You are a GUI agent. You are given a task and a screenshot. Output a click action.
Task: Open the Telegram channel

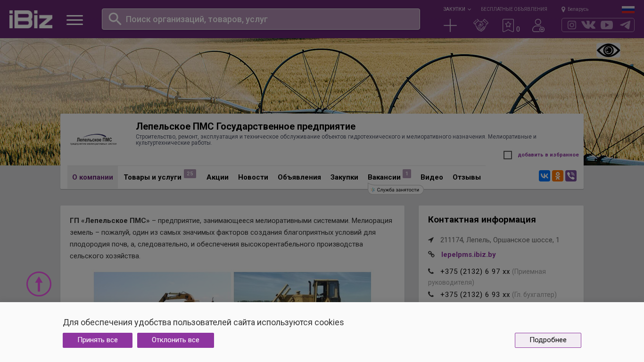click(x=625, y=25)
